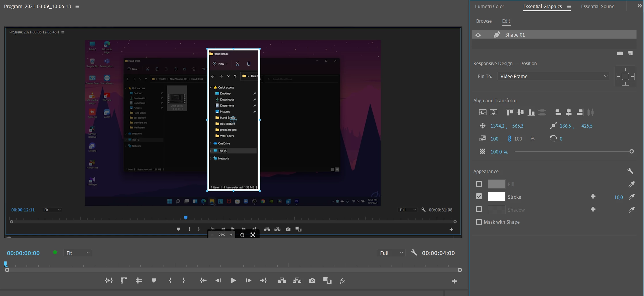Toggle Show Guides button
Image resolution: width=644 pixels, height=296 pixels.
(139, 280)
